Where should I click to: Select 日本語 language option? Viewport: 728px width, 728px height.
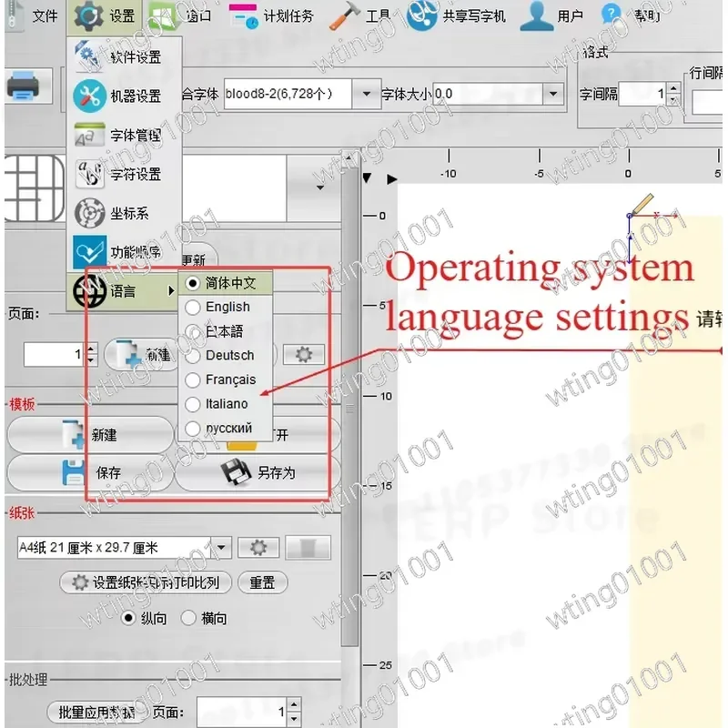(x=226, y=331)
